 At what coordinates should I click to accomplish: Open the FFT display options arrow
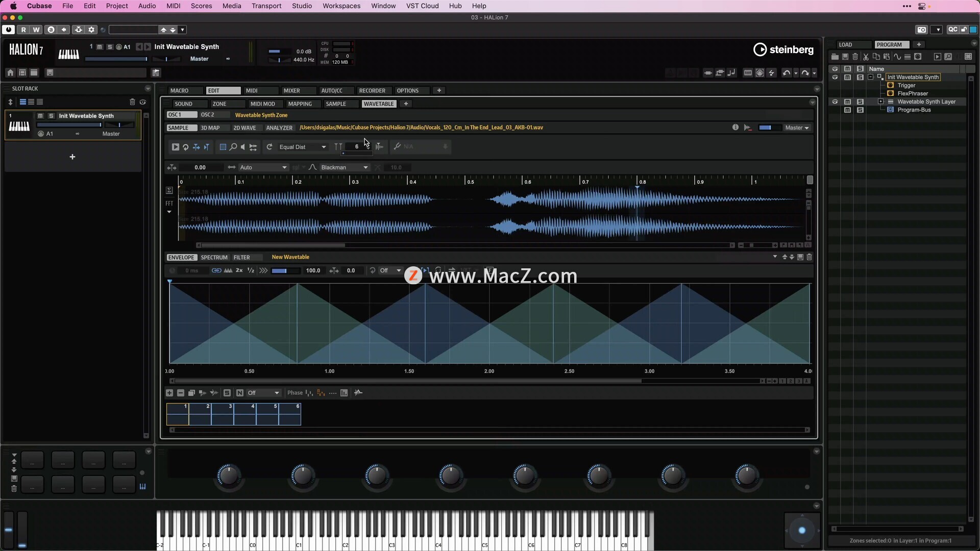pyautogui.click(x=169, y=212)
